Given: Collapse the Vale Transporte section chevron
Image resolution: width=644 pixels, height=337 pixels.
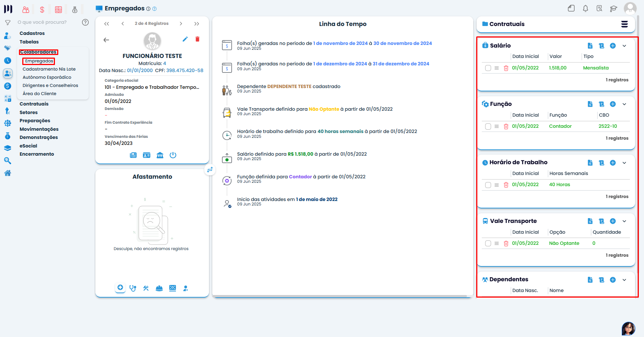Looking at the screenshot, I should coord(624,221).
